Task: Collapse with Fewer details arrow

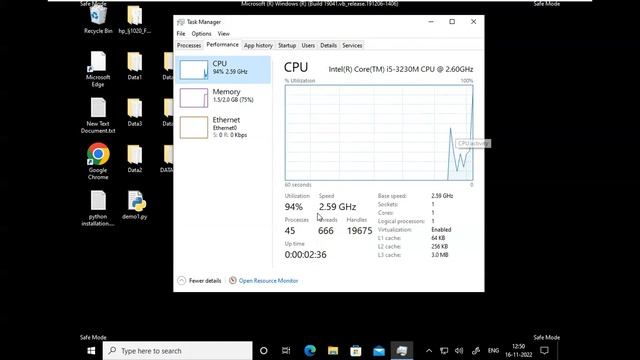Action: (182, 280)
